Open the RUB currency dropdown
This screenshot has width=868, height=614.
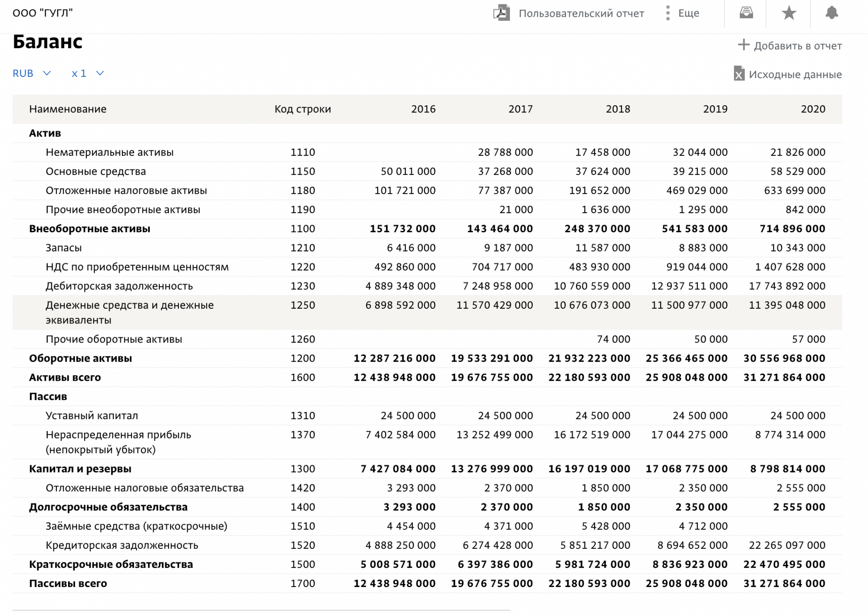(x=23, y=73)
